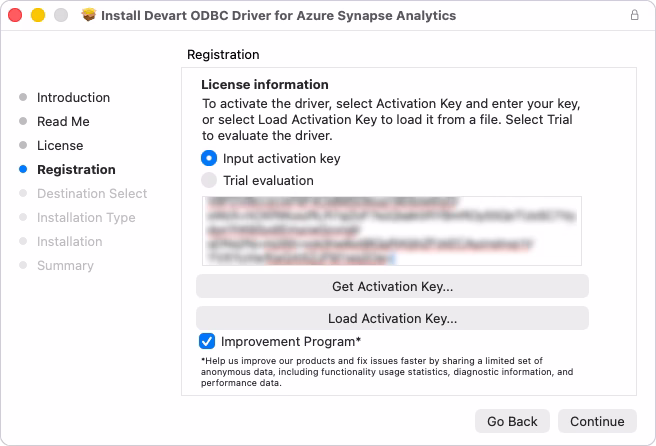Click the Load Activation Key button
The image size is (656, 446).
tap(392, 318)
